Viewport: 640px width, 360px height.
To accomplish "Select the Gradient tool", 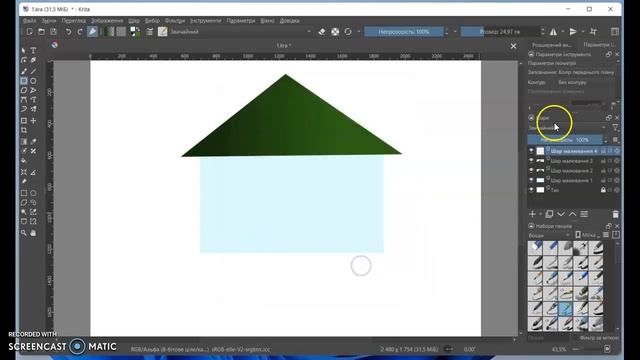I will [x=24, y=142].
